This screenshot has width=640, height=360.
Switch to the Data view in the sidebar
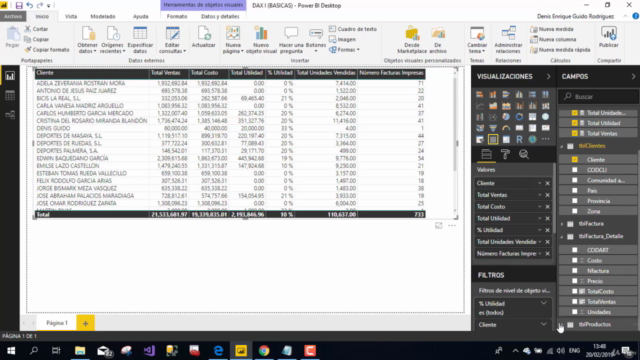(x=10, y=96)
